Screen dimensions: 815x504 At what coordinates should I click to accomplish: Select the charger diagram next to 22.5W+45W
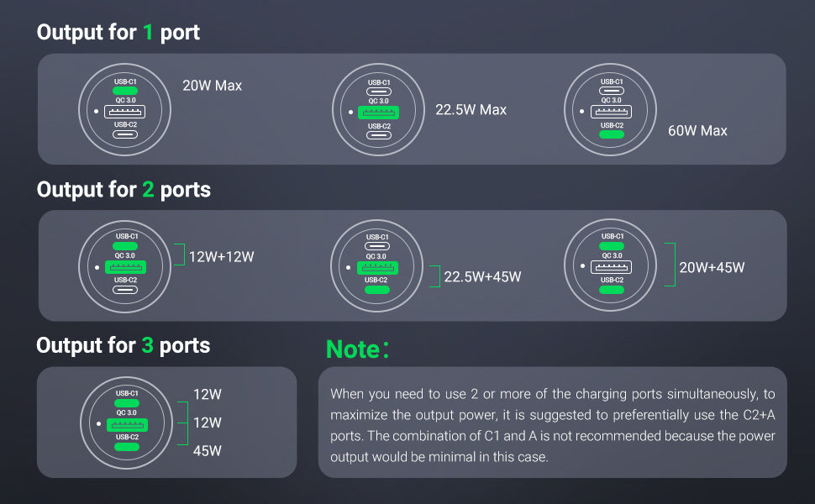click(378, 267)
